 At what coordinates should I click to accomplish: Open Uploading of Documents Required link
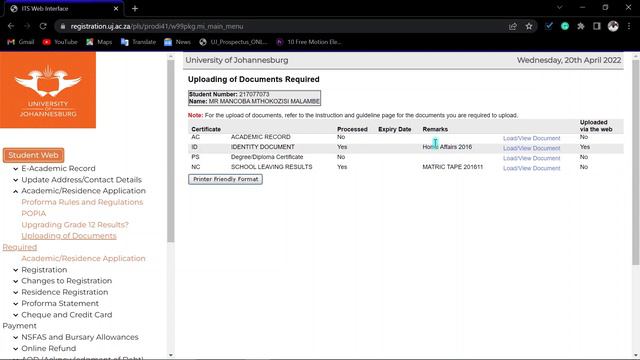click(69, 236)
